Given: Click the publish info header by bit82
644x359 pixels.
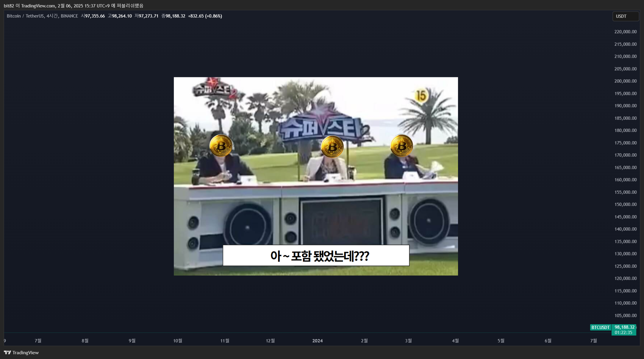Looking at the screenshot, I should 74,6.
